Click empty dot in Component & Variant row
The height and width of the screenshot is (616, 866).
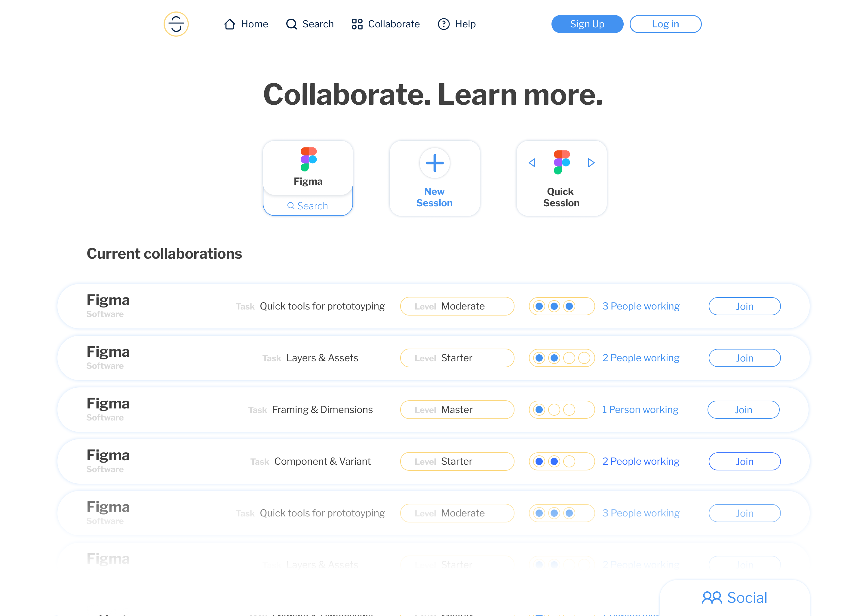(x=569, y=461)
